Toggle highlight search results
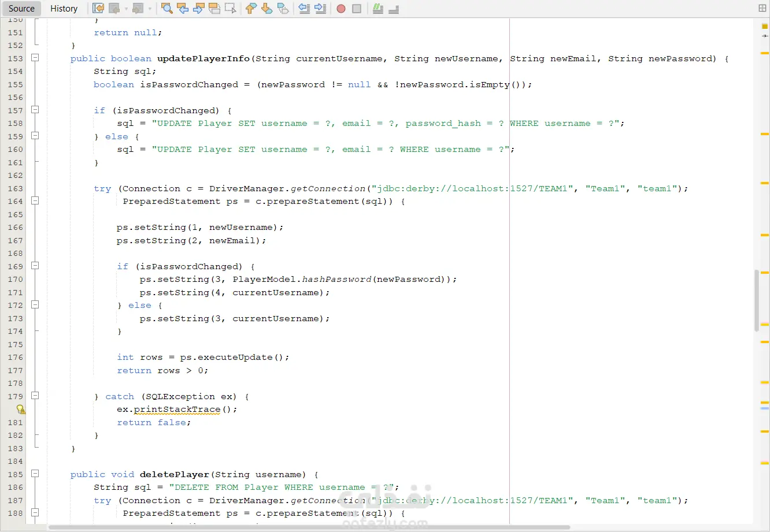770x532 pixels. coord(214,9)
